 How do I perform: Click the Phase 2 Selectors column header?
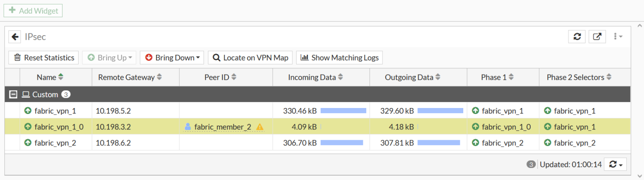coord(575,78)
